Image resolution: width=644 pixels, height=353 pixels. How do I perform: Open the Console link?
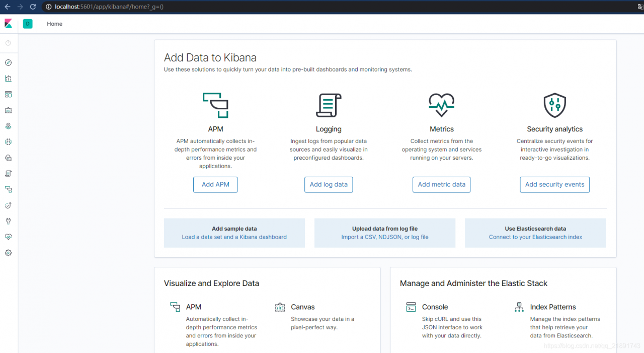click(x=435, y=307)
